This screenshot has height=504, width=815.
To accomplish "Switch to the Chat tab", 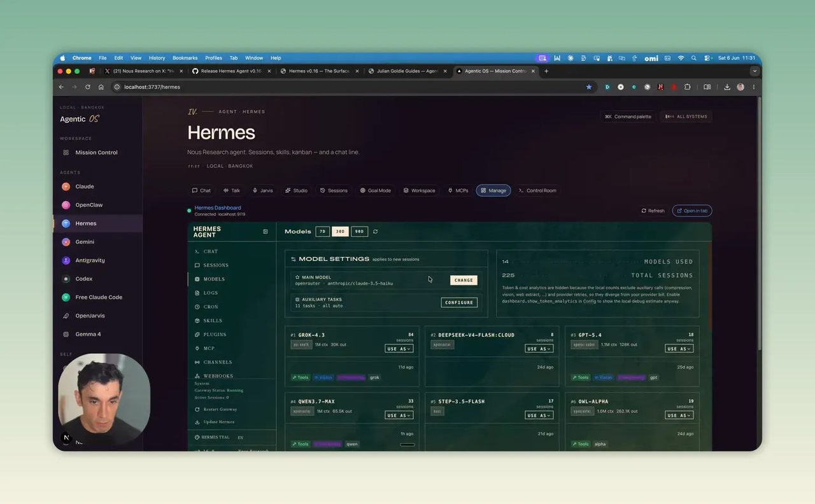I will [x=201, y=190].
